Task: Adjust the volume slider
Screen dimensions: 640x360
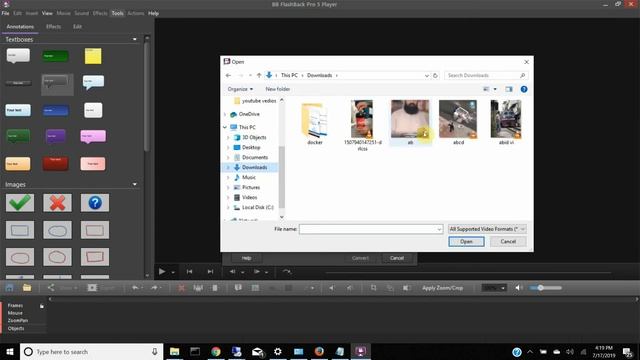Action: click(546, 288)
